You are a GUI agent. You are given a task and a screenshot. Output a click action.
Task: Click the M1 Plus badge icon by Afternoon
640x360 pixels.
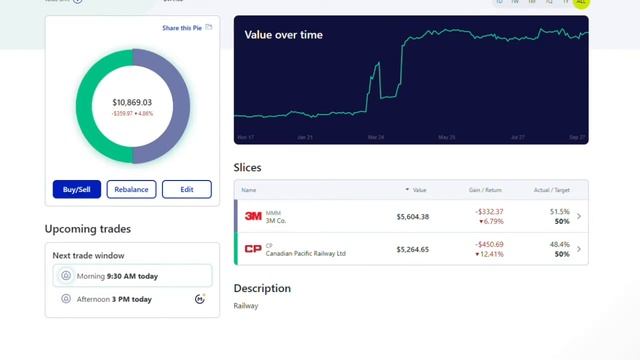coord(200,299)
